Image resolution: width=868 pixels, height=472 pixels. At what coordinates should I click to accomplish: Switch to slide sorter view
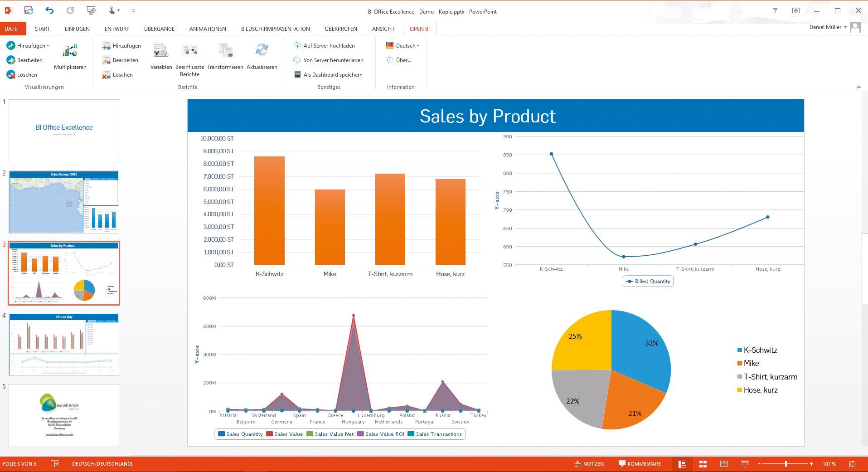click(703, 464)
